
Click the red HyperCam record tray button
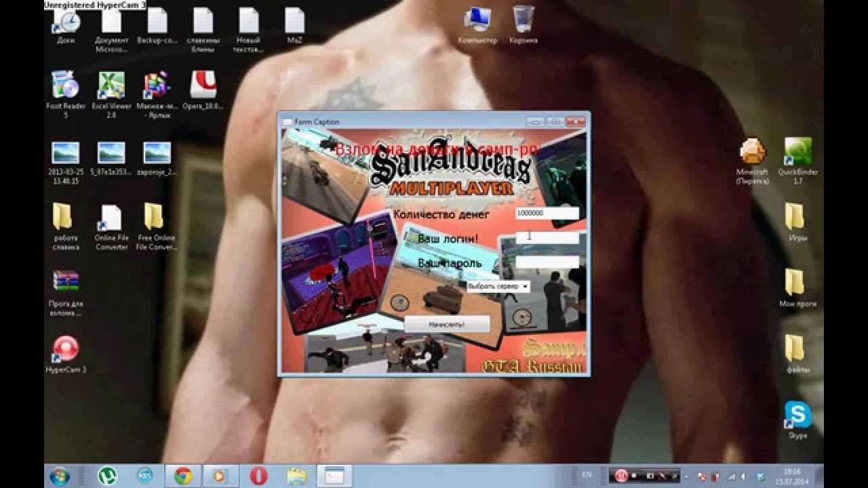pyautogui.click(x=620, y=476)
